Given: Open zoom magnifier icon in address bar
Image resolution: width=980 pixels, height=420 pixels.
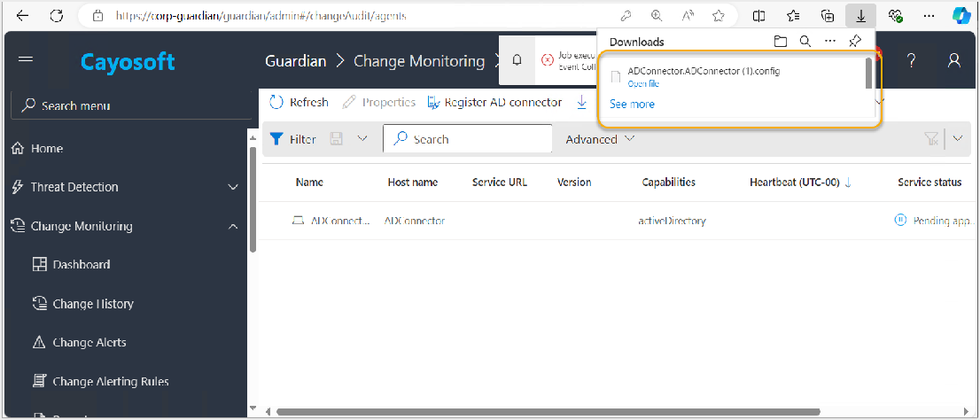Looking at the screenshot, I should coord(657,16).
